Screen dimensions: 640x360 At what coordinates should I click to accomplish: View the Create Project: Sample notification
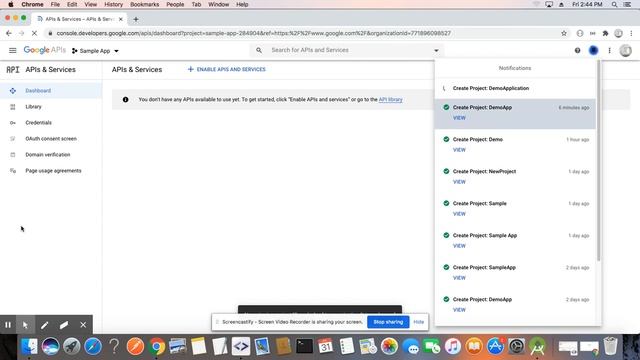(x=459, y=214)
